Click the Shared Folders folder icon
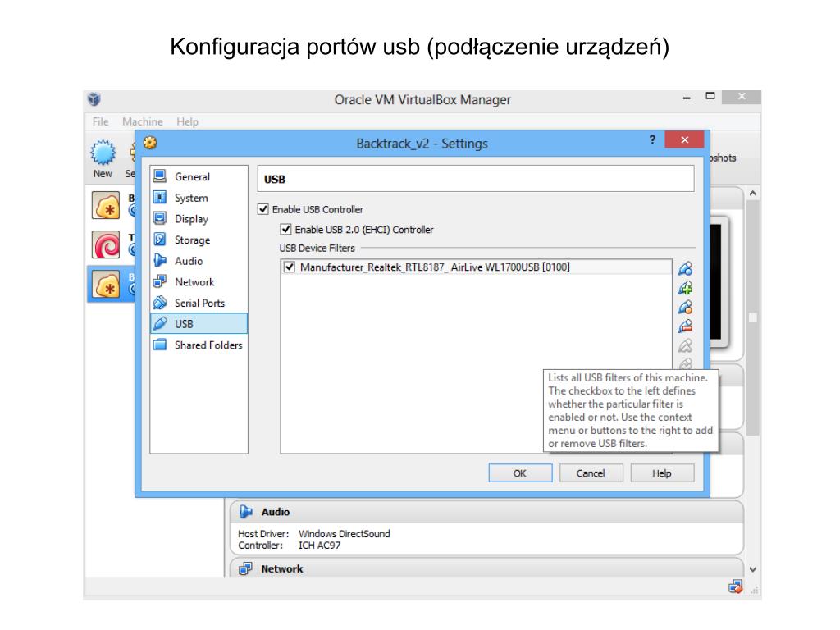This screenshot has height=630, width=840. coord(160,345)
